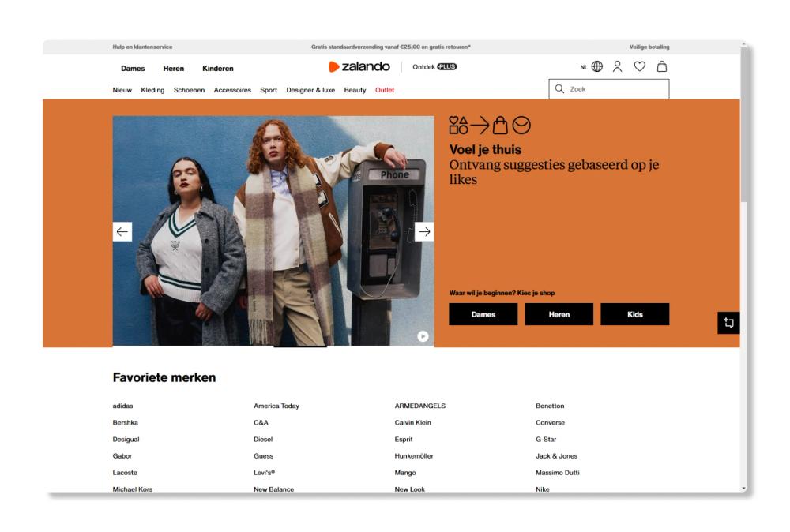The width and height of the screenshot is (790, 532).
Task: Open the Accessoires menu
Action: tap(232, 90)
